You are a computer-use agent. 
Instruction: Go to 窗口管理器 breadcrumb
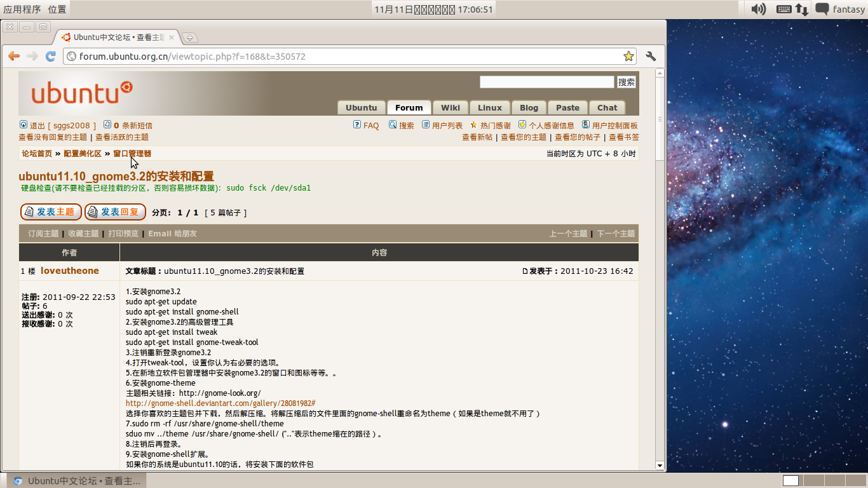click(132, 154)
